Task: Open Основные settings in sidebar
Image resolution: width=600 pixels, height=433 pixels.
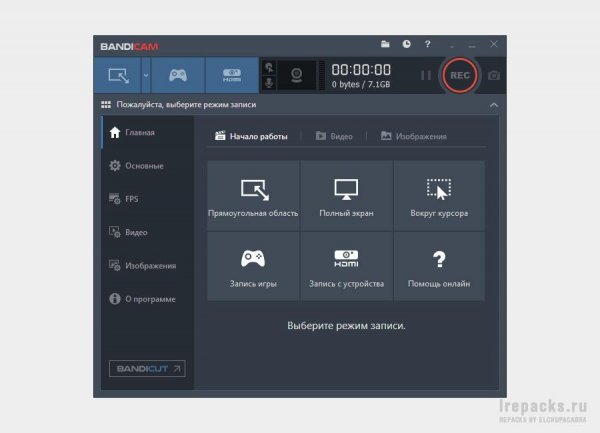Action: [x=147, y=166]
